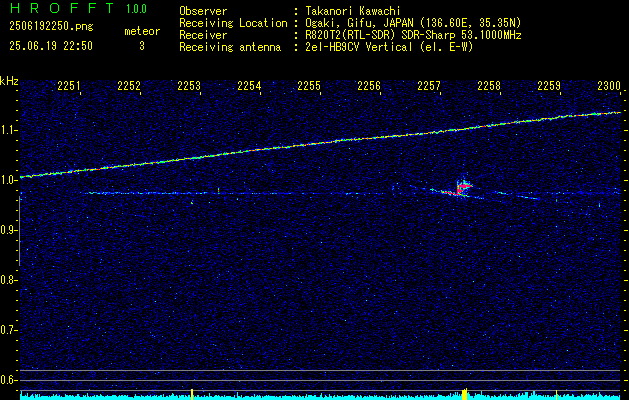
Task: Click the 1.0 kHz frequency label
Action: tap(9, 180)
